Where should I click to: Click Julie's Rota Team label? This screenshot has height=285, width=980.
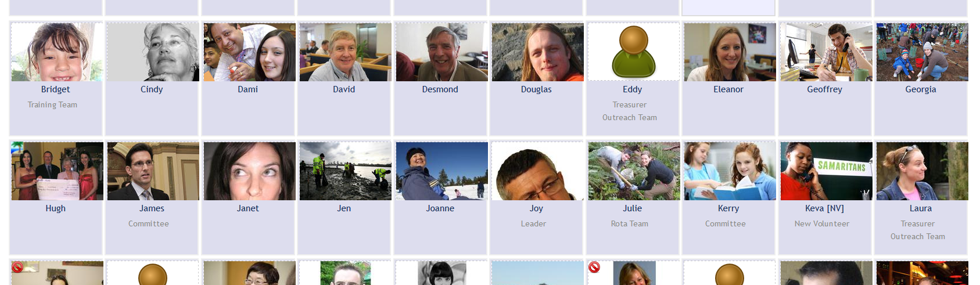pos(630,223)
